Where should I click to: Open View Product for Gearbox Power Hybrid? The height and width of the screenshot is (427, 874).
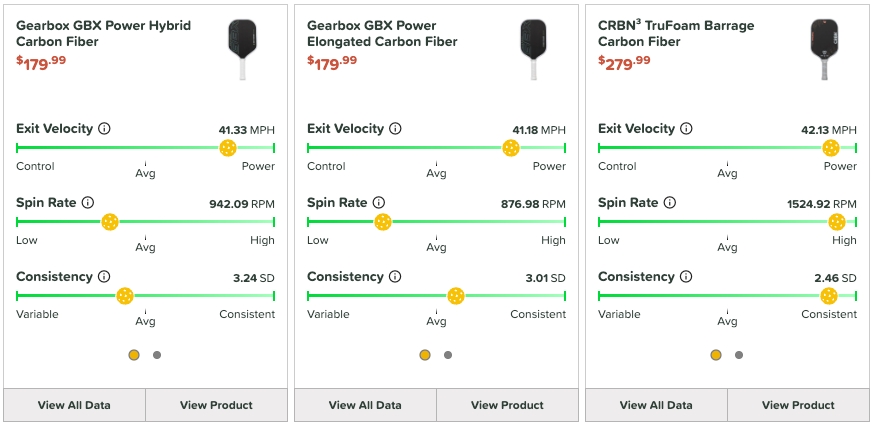coord(216,405)
